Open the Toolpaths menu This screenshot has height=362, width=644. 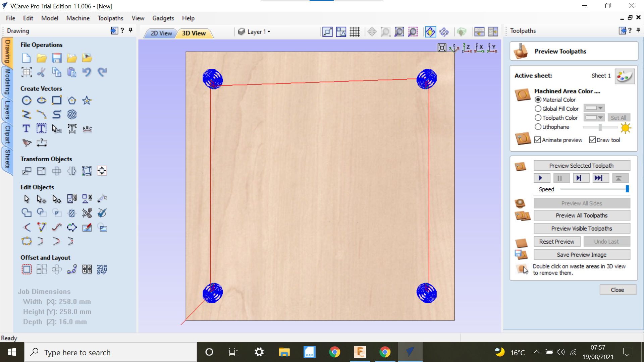coord(110,18)
